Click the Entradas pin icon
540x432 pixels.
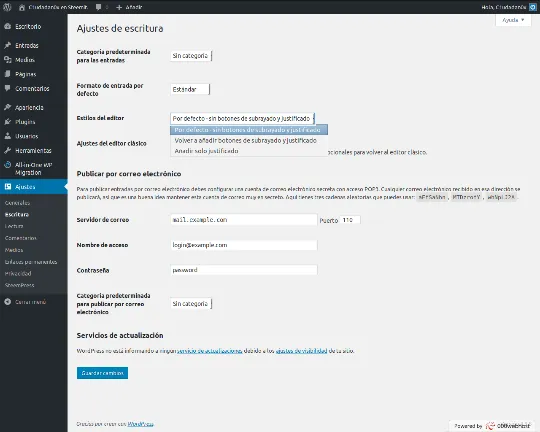[8, 45]
